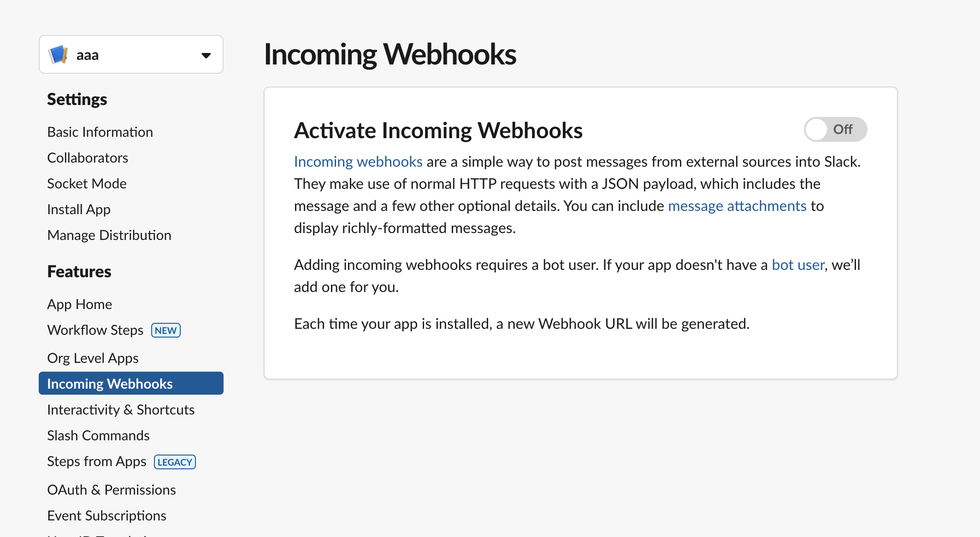Expand the aaa app selector arrow

(206, 55)
